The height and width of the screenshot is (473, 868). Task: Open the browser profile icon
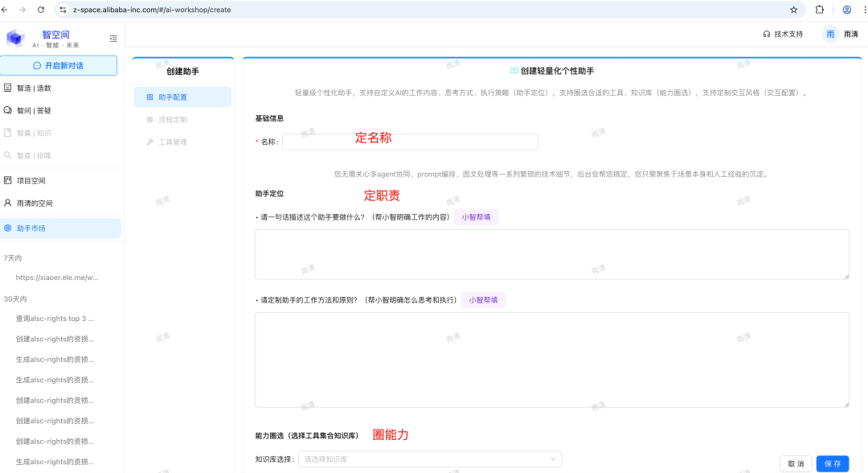tap(847, 10)
